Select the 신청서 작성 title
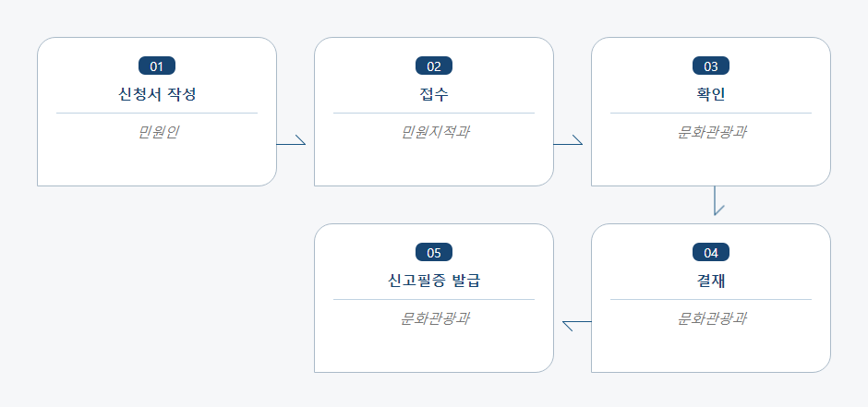 [x=157, y=94]
